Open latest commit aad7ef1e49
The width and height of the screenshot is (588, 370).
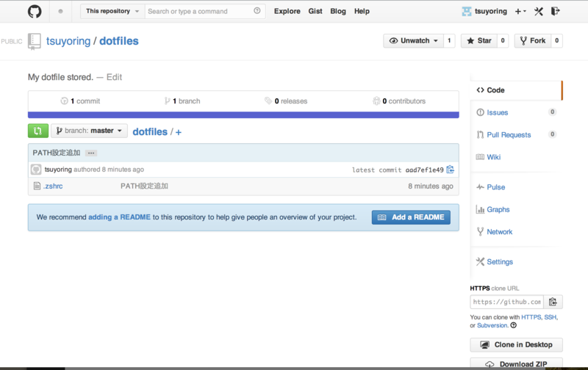(x=424, y=170)
